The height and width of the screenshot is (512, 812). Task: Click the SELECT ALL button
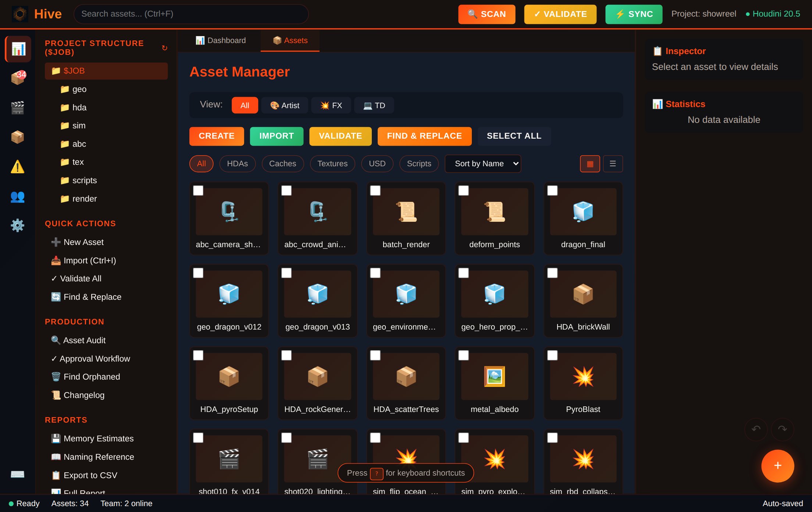[x=514, y=136]
